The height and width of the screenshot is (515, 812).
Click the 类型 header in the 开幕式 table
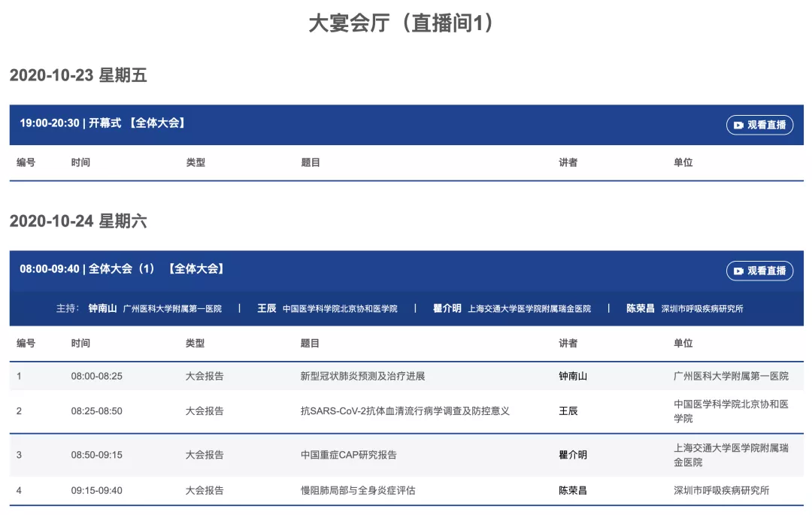(195, 162)
